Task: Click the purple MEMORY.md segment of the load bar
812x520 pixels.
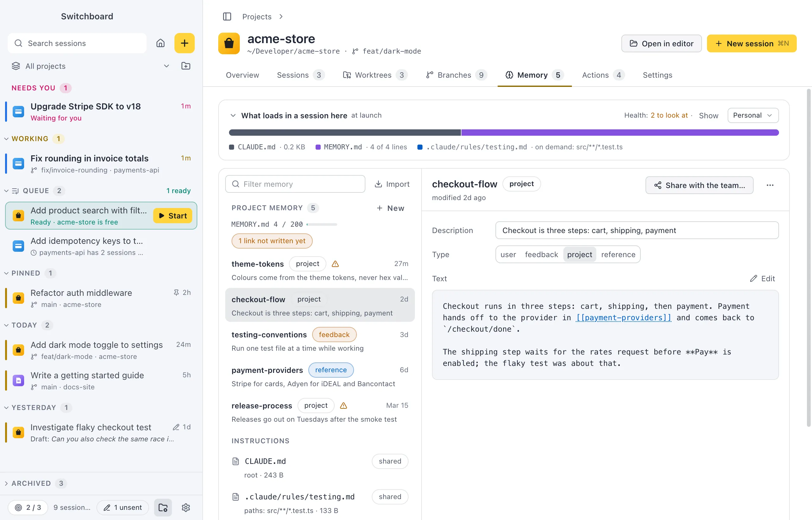Action: tap(620, 132)
